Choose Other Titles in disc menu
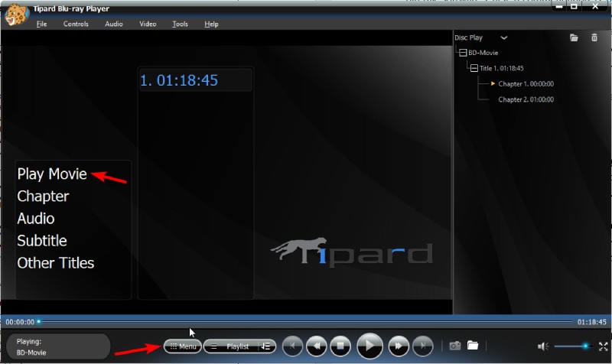612x364 pixels. click(x=55, y=263)
